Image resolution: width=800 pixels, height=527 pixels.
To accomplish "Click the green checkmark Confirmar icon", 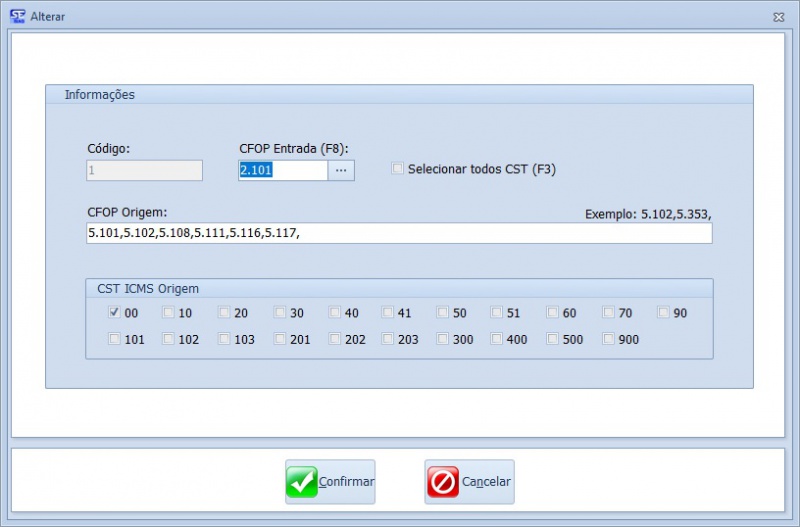I will pos(302,482).
